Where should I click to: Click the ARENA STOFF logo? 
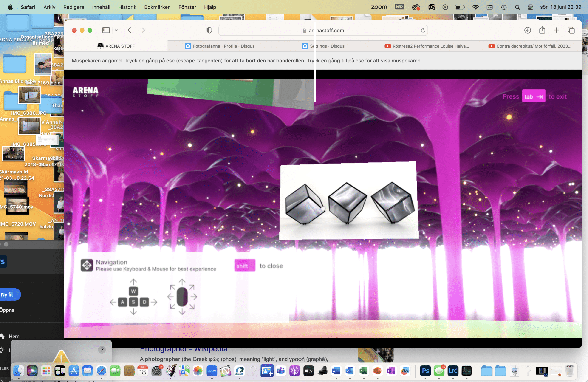click(x=85, y=92)
